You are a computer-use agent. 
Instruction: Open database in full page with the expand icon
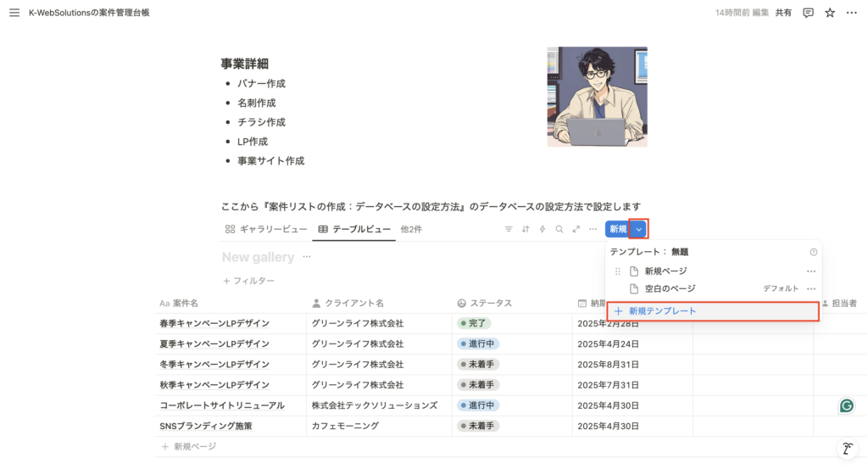[x=576, y=229]
